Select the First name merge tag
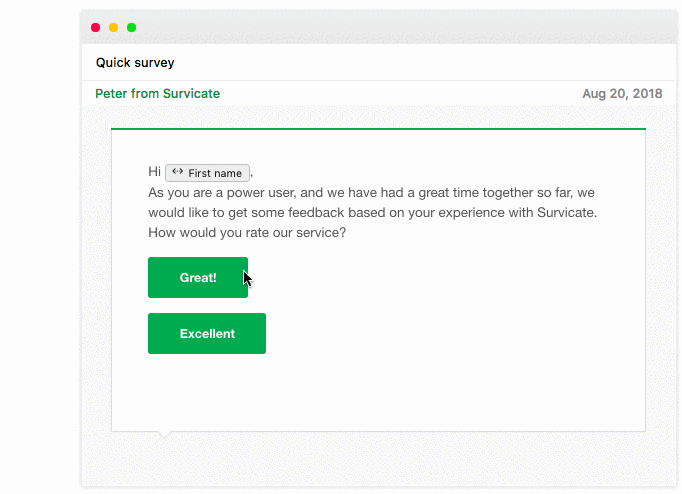 pyautogui.click(x=207, y=173)
